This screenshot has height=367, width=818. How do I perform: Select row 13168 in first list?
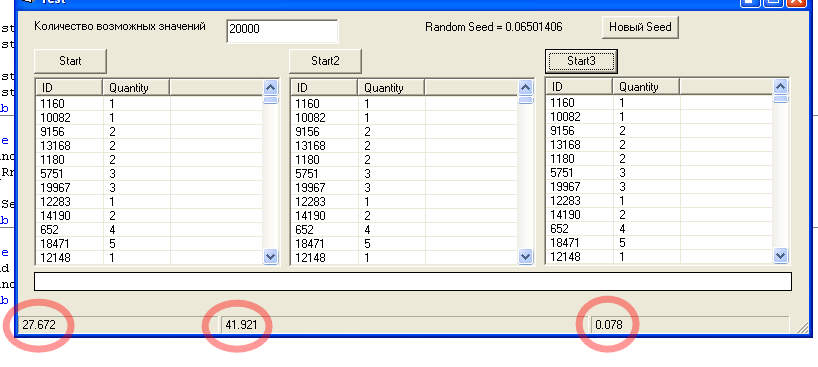click(149, 146)
